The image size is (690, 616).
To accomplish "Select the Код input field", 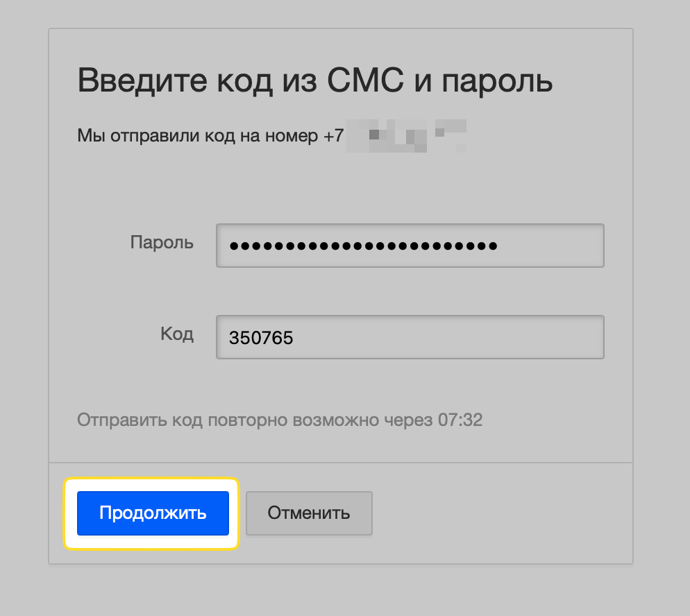I will pyautogui.click(x=410, y=337).
